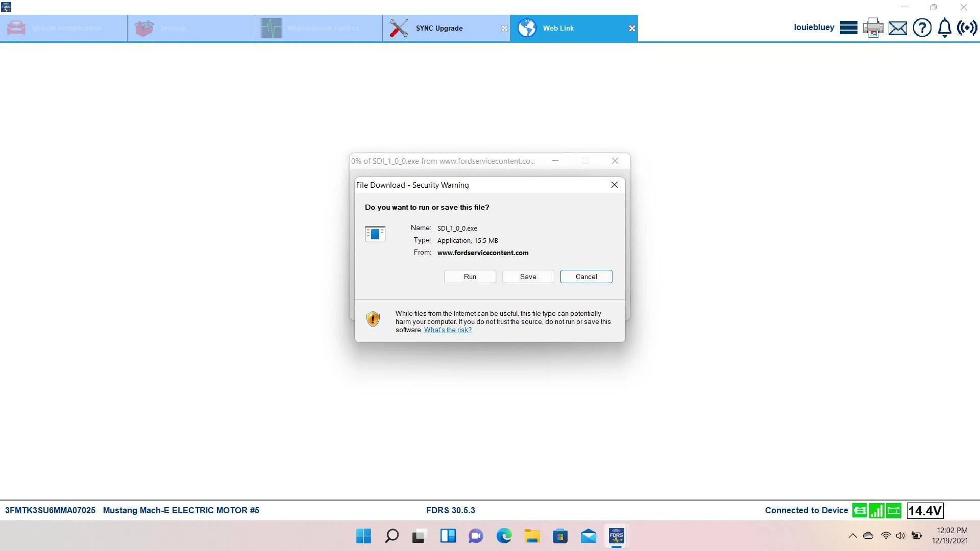
Task: Click the security shield warning icon
Action: point(373,319)
